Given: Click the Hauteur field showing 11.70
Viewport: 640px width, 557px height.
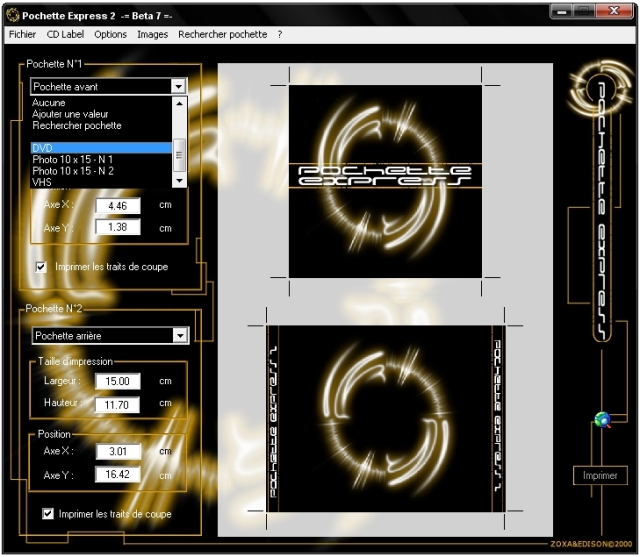Looking at the screenshot, I should pyautogui.click(x=118, y=405).
